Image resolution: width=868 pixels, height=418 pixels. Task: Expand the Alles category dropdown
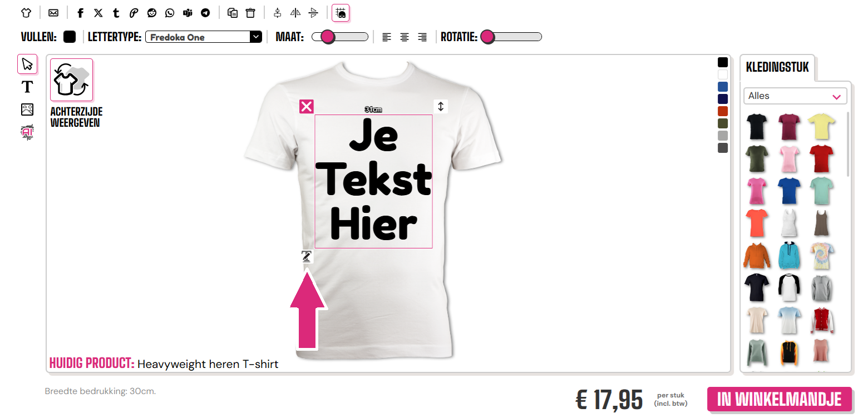(795, 96)
